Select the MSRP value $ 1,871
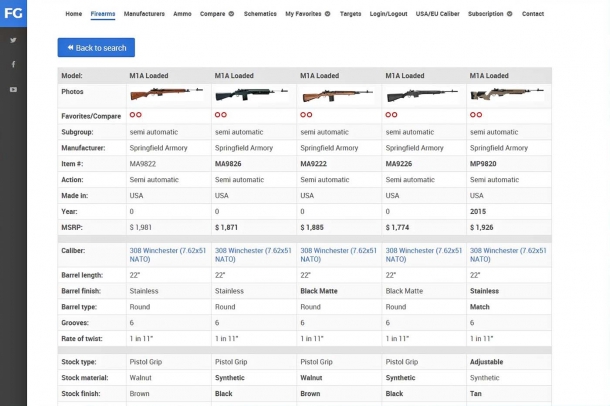This screenshot has height=406, width=610. tap(226, 228)
